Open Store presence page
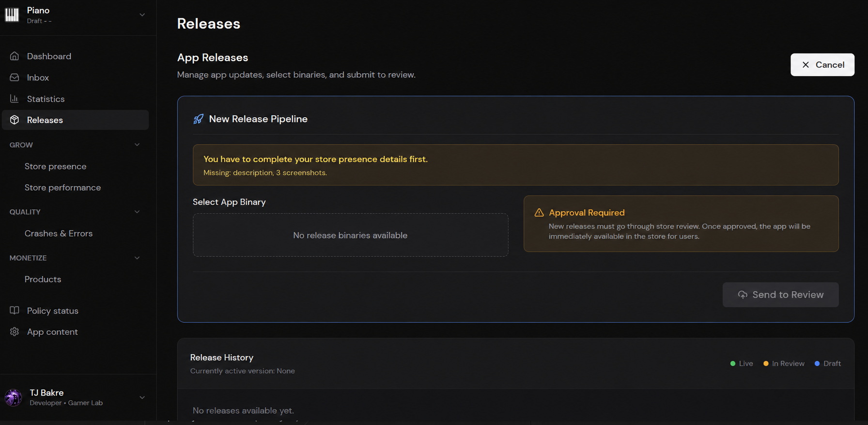Screen dimensions: 868x425 point(55,166)
